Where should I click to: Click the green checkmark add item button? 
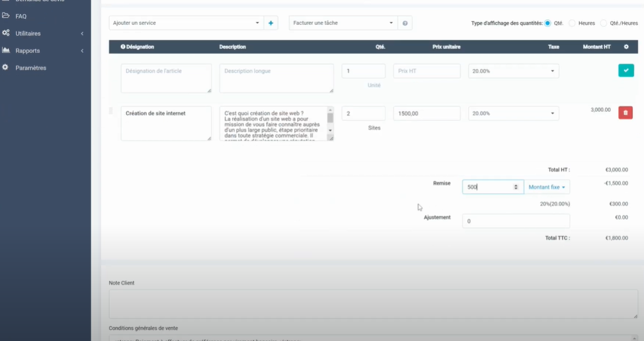(625, 70)
